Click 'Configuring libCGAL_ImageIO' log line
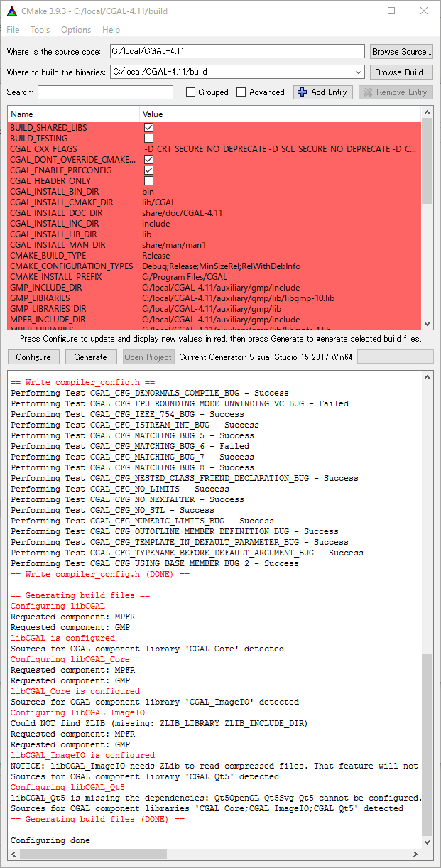The width and height of the screenshot is (441, 868). 78,712
